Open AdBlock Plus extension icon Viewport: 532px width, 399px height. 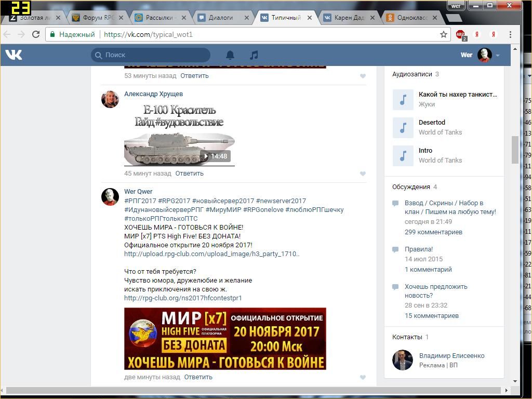[461, 35]
